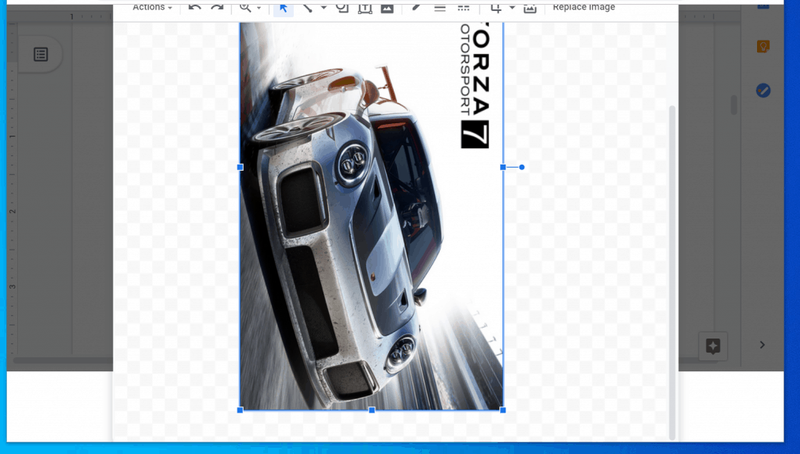Select the arrow Select tool
Viewport: 800px width, 454px height.
[283, 8]
